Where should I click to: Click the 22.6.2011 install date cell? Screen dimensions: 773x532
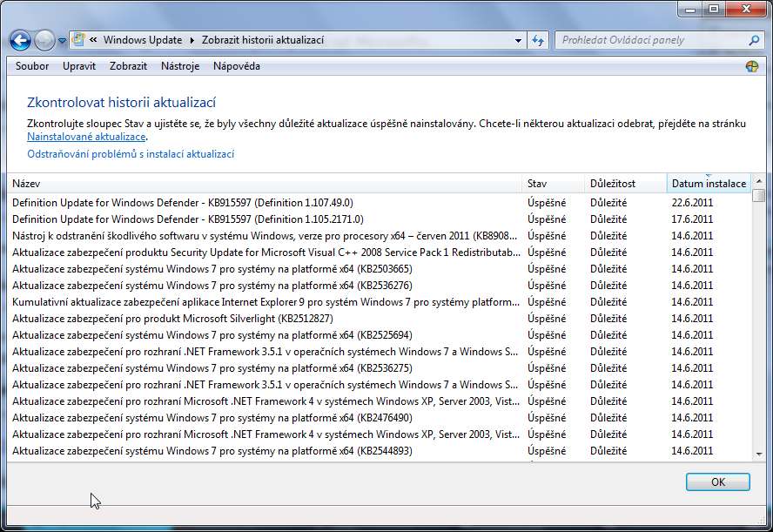(692, 203)
